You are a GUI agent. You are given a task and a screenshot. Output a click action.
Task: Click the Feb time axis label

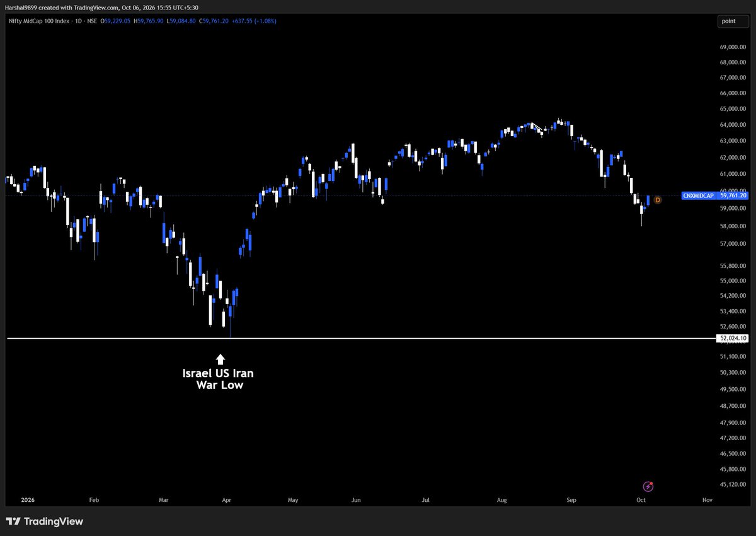(94, 500)
